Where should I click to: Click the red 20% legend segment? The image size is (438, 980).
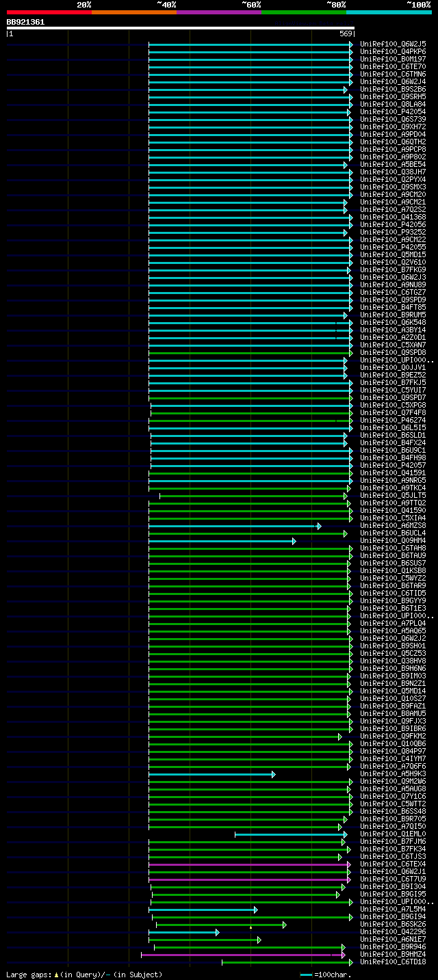point(49,12)
